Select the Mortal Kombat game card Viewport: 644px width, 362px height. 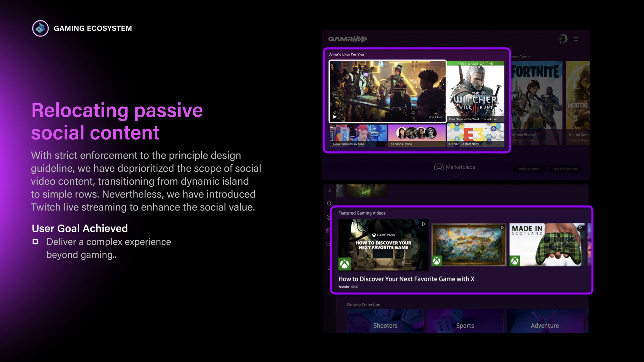[x=578, y=103]
